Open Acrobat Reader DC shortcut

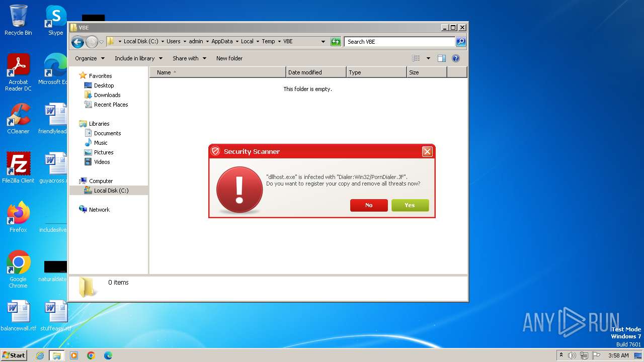[18, 72]
